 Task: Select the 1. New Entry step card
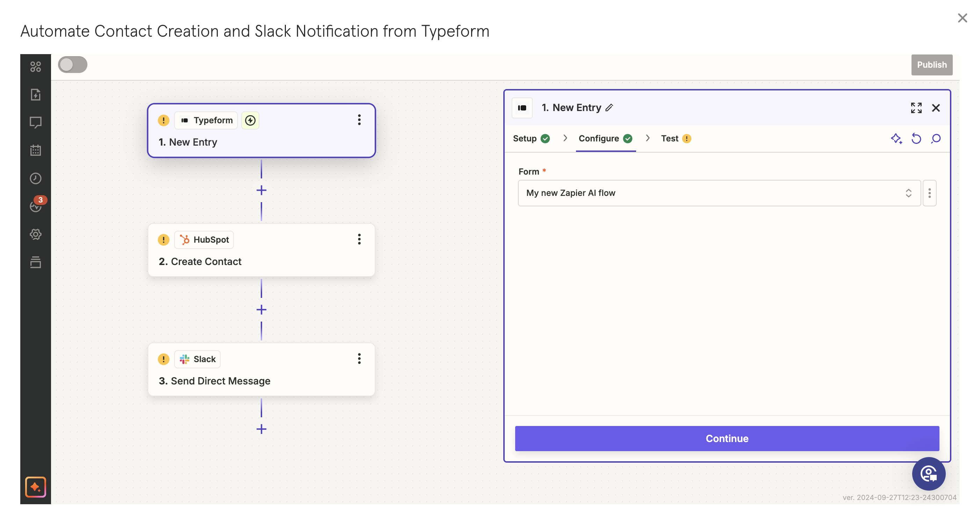(261, 130)
